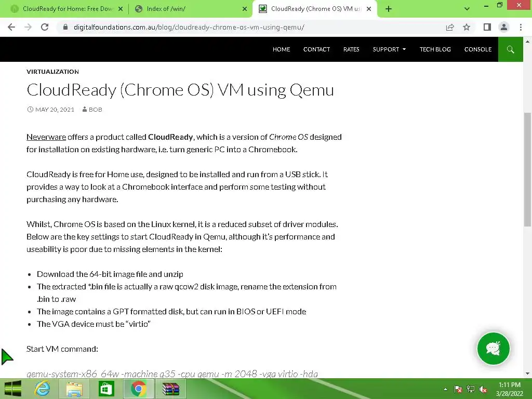The height and width of the screenshot is (399, 532).
Task: Open Chrome three-dot menu
Action: pyautogui.click(x=521, y=27)
